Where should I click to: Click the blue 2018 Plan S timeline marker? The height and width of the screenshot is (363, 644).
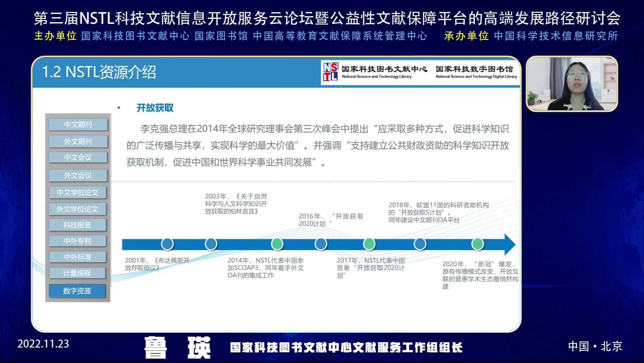(x=420, y=244)
